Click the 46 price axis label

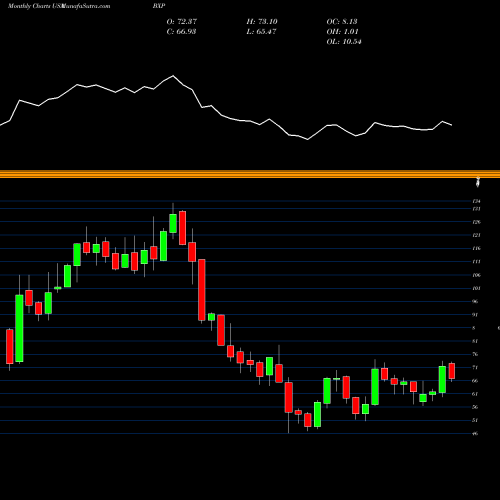tap(476, 434)
